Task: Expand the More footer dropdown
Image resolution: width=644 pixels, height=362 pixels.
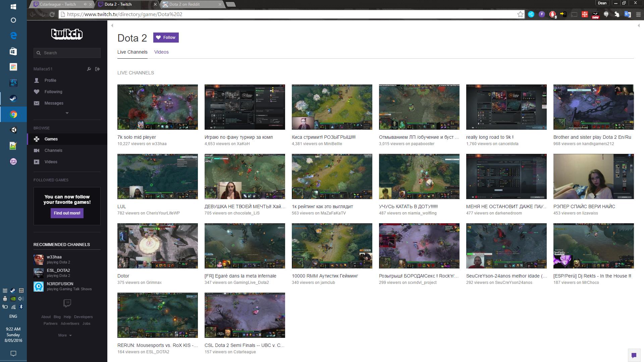Action: click(65, 335)
